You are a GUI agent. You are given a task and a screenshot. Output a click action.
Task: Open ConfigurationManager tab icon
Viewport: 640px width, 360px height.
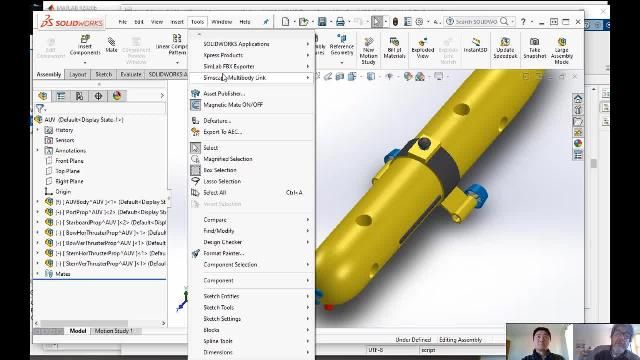[x=80, y=96]
